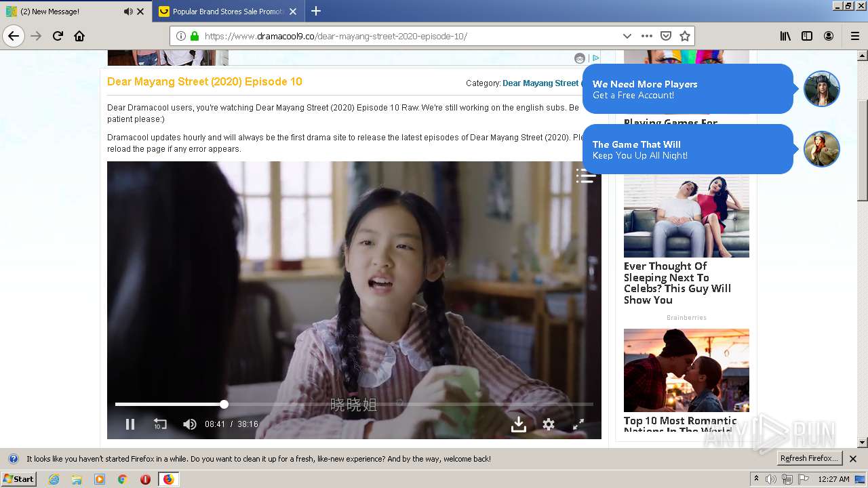Open Action Center flag icon
The image size is (868, 488).
tap(804, 479)
